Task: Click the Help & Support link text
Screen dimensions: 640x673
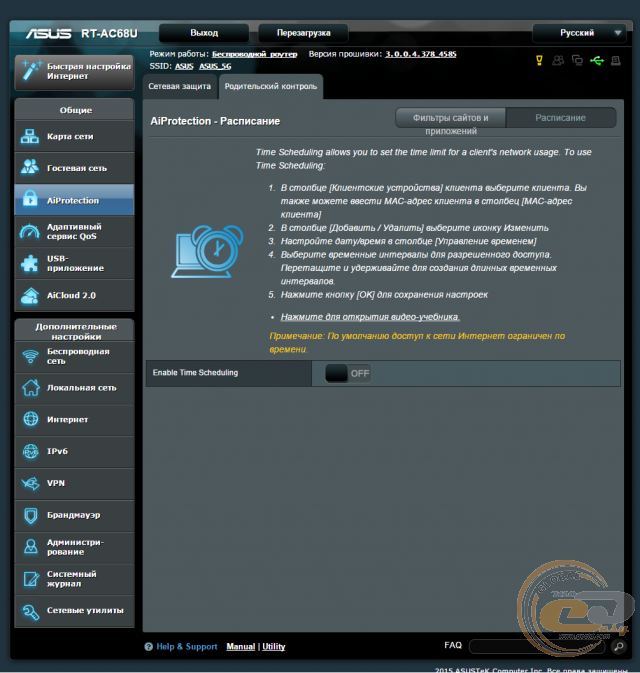Action: pos(187,646)
